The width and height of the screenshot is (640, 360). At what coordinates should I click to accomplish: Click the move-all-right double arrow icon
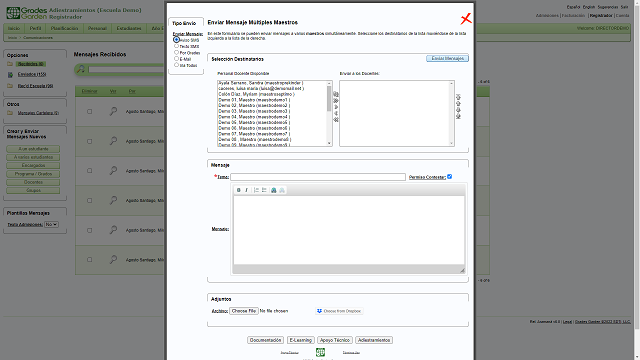pyautogui.click(x=336, y=100)
